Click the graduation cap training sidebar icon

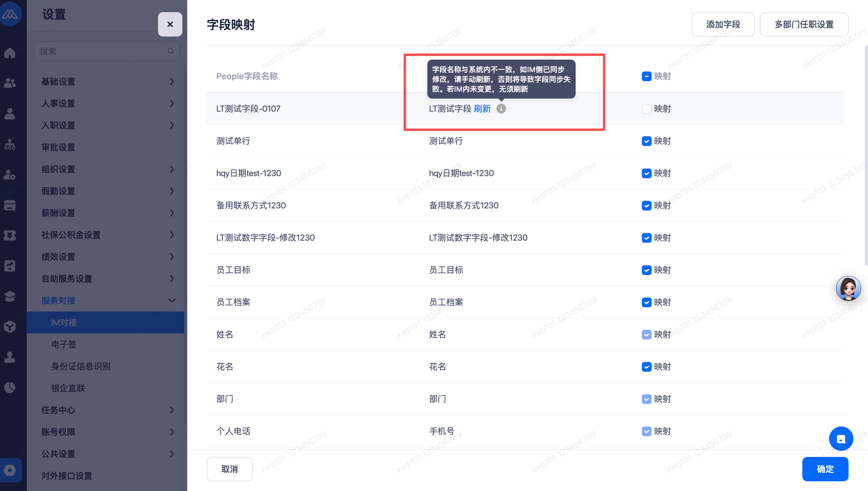(x=10, y=296)
